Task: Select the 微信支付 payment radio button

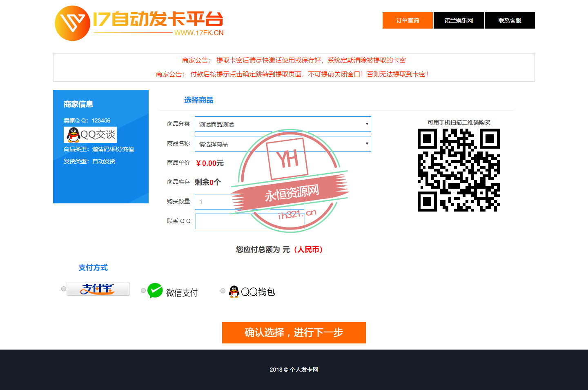Action: pos(143,290)
